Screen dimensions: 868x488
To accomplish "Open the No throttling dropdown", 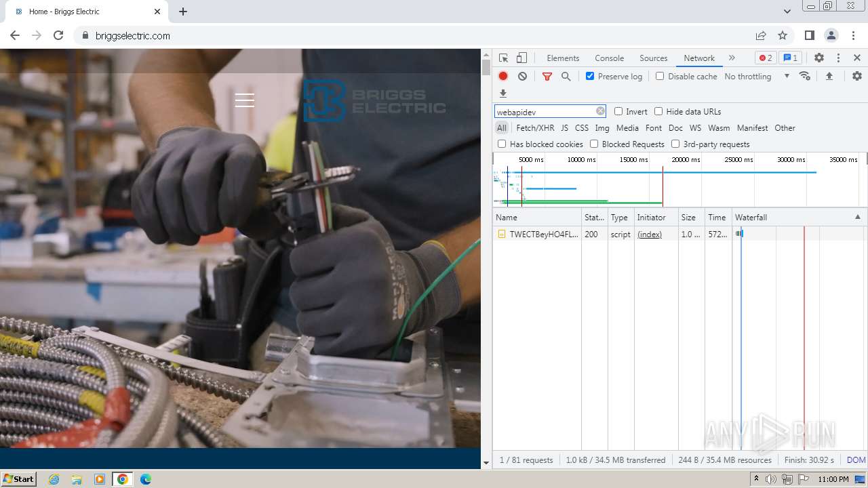I will (757, 77).
